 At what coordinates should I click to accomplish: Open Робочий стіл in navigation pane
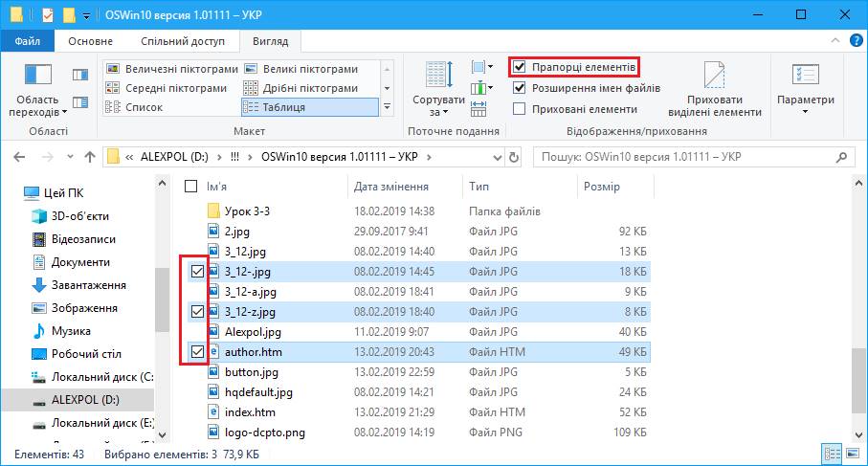click(x=86, y=354)
